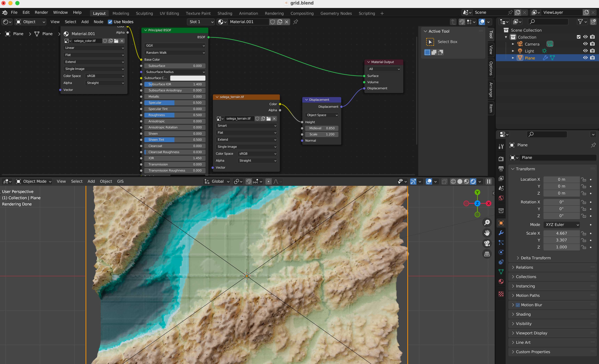The height and width of the screenshot is (364, 599).
Task: Hide the Light object in the viewport via the eye icon
Action: tap(585, 51)
